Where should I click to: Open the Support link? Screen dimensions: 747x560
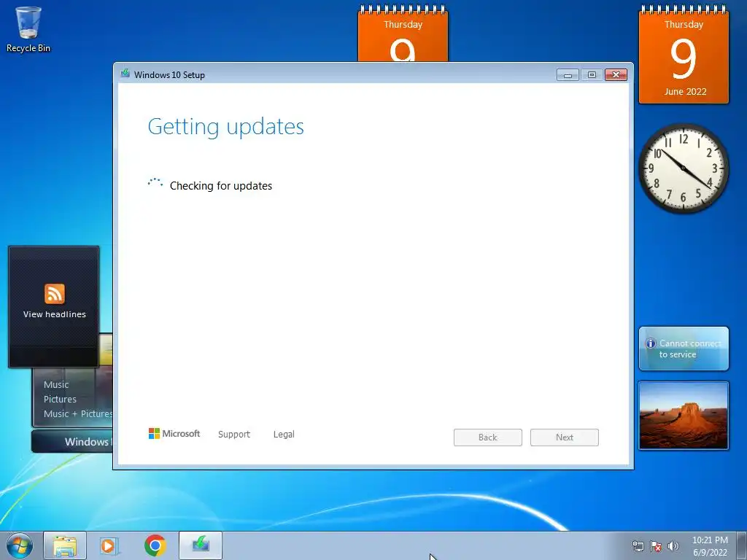(234, 435)
